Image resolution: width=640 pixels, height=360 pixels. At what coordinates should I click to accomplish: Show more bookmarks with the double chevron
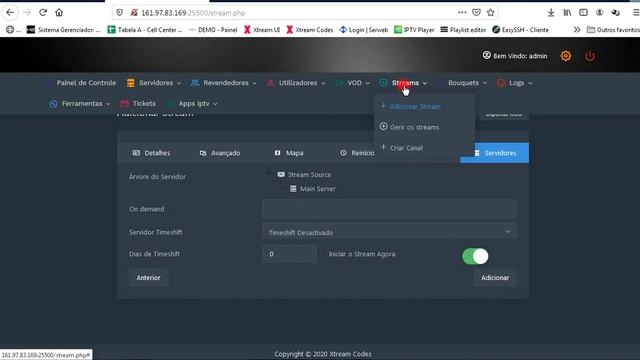577,29
